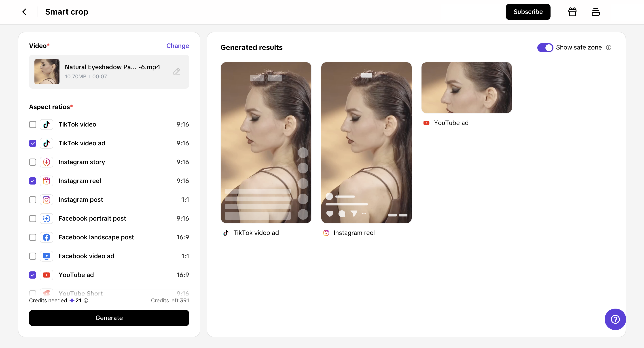The image size is (644, 348).
Task: Click the Instagram post icon
Action: point(47,200)
